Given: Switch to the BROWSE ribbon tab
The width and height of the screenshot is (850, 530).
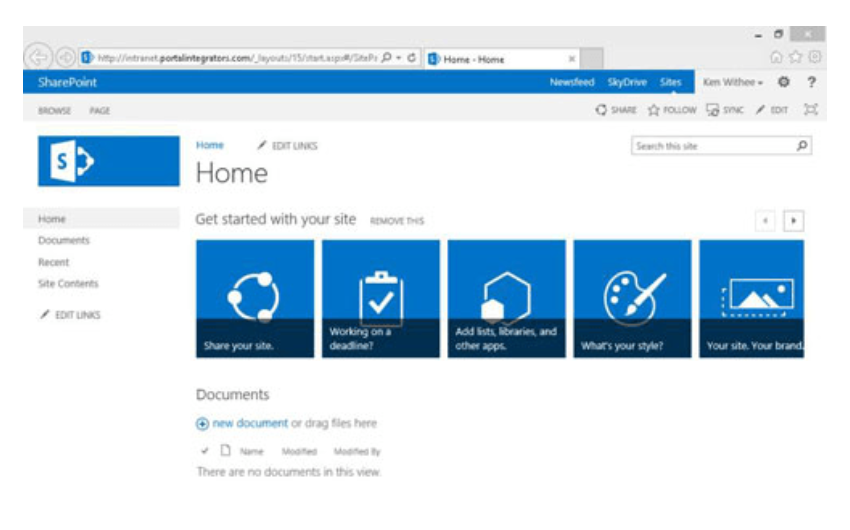Looking at the screenshot, I should (54, 111).
